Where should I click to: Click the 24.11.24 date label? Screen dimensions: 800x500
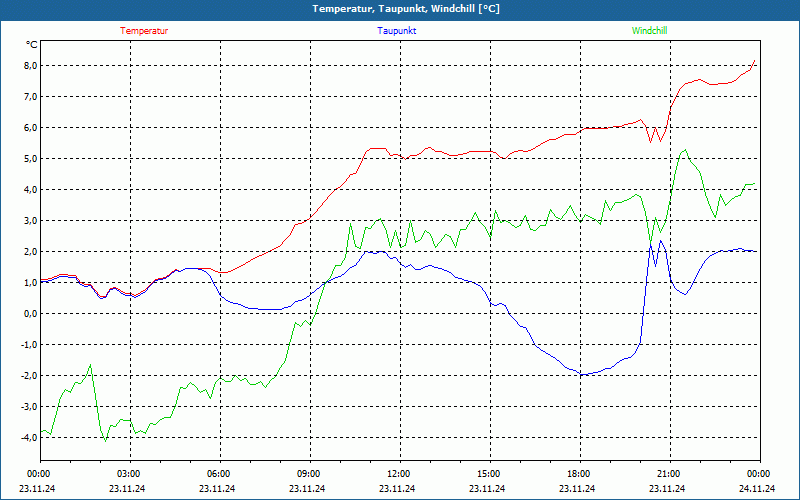(757, 488)
